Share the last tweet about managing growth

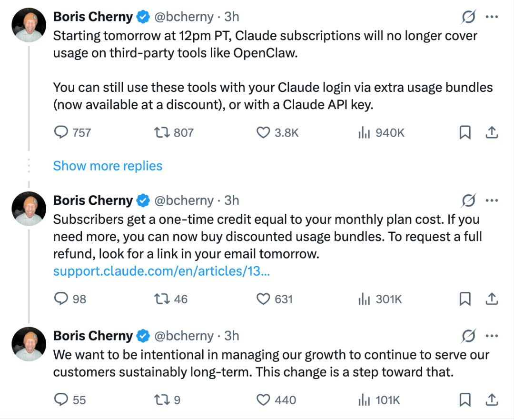[492, 400]
